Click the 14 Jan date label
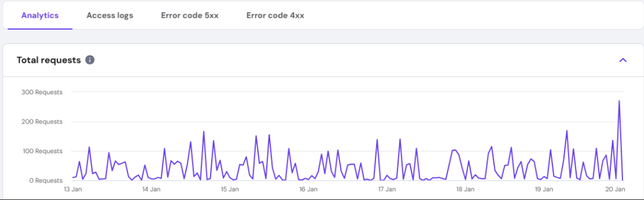 (x=151, y=190)
